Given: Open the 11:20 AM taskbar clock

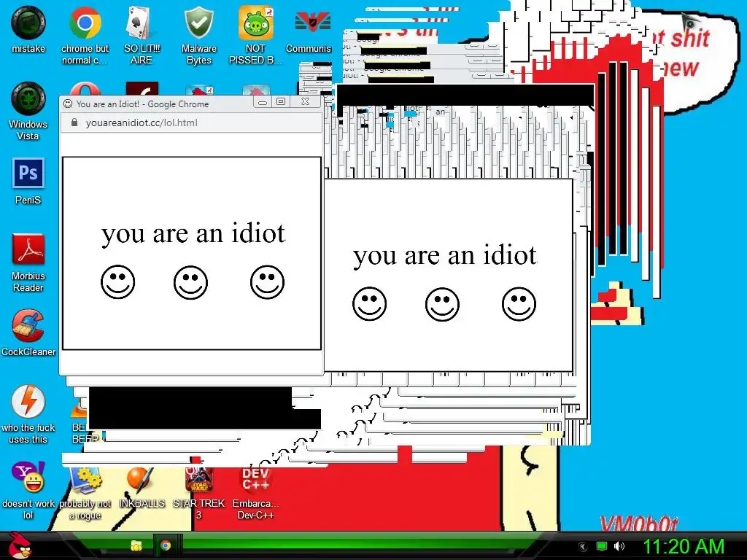Looking at the screenshot, I should coord(684,546).
